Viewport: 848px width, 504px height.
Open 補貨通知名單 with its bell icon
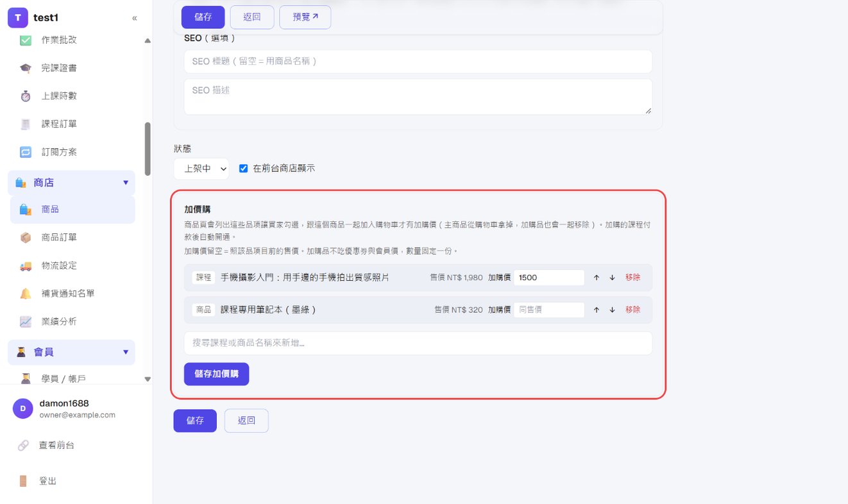pyautogui.click(x=26, y=294)
